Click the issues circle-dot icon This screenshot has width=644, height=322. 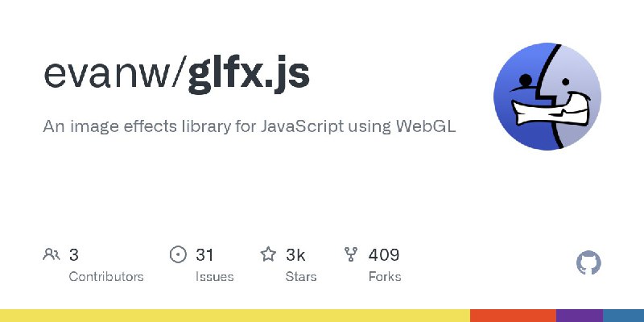pyautogui.click(x=178, y=254)
